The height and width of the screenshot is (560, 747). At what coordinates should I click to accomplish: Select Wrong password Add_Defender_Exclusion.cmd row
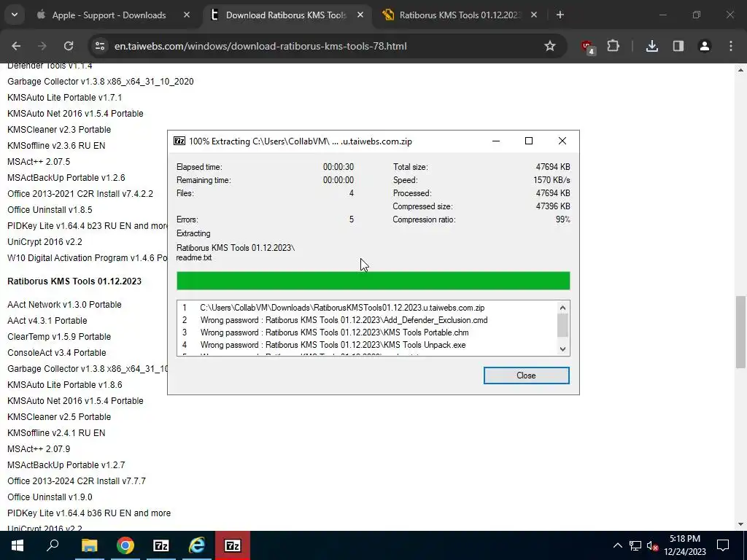367,320
